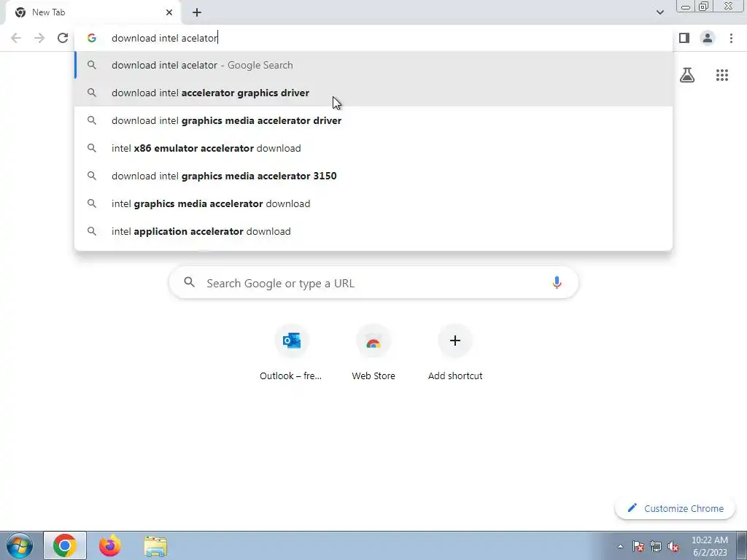747x560 pixels.
Task: Click the Chrome taskbar icon
Action: click(x=65, y=545)
